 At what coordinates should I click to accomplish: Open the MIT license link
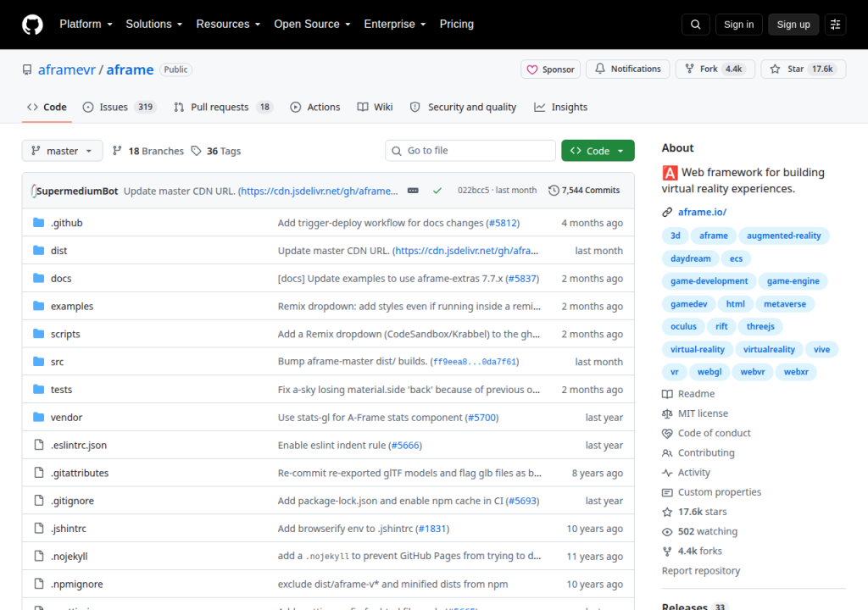pyautogui.click(x=695, y=413)
